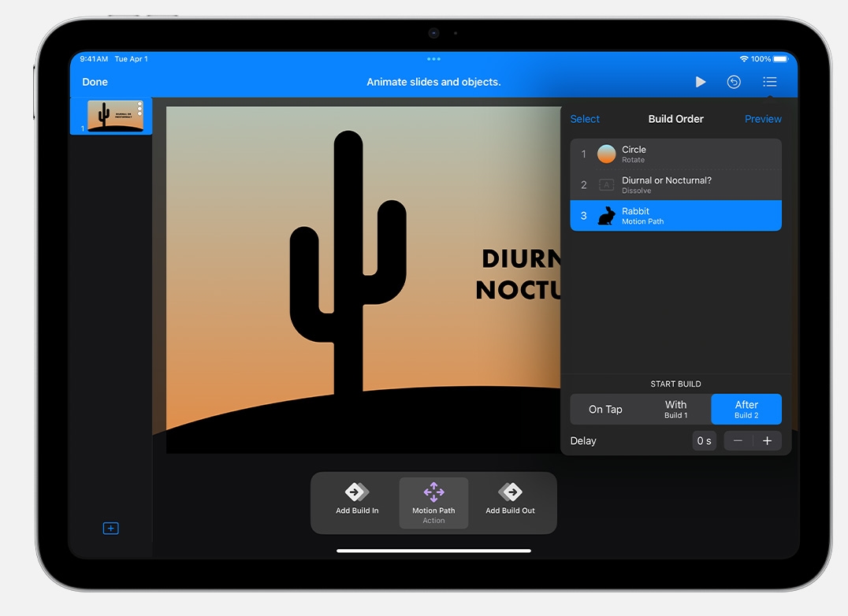Tap the 0 s delay field

point(704,441)
